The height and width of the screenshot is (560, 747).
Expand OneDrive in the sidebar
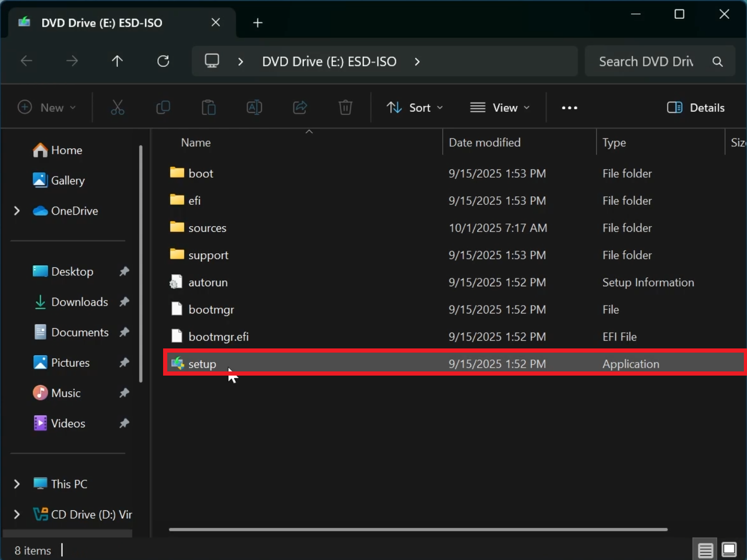point(16,211)
